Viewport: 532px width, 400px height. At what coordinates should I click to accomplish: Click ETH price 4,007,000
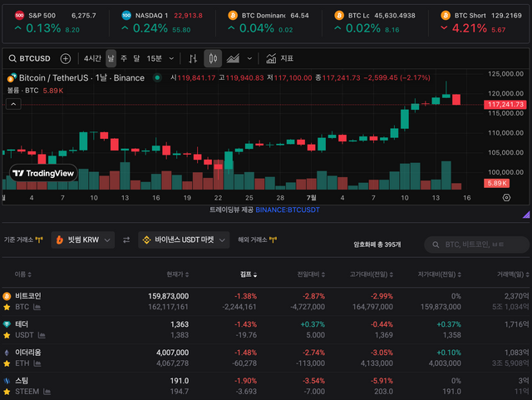pos(172,353)
